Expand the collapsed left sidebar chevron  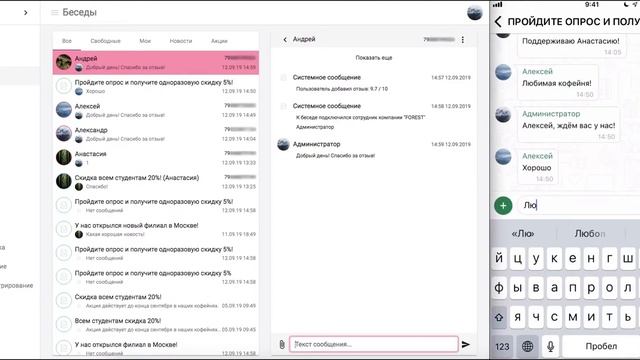(26, 13)
